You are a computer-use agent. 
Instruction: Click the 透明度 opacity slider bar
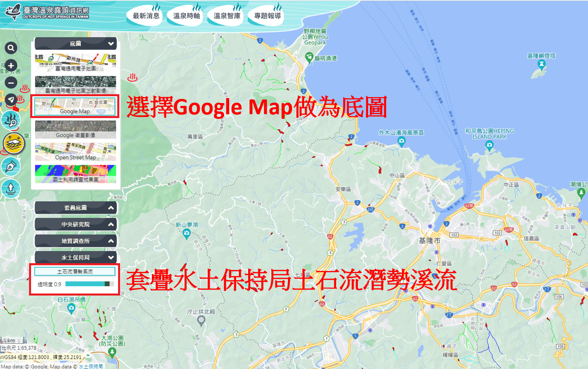(x=90, y=284)
